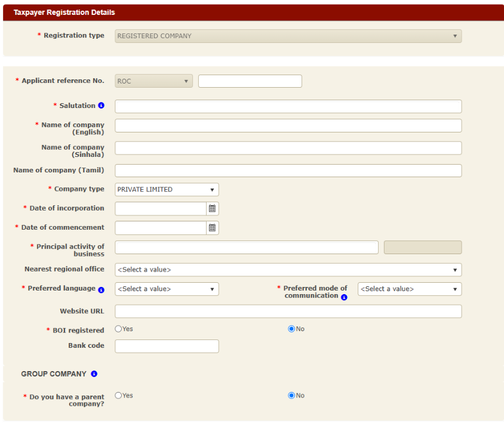
Task: Click the Bank code input field
Action: click(x=167, y=346)
